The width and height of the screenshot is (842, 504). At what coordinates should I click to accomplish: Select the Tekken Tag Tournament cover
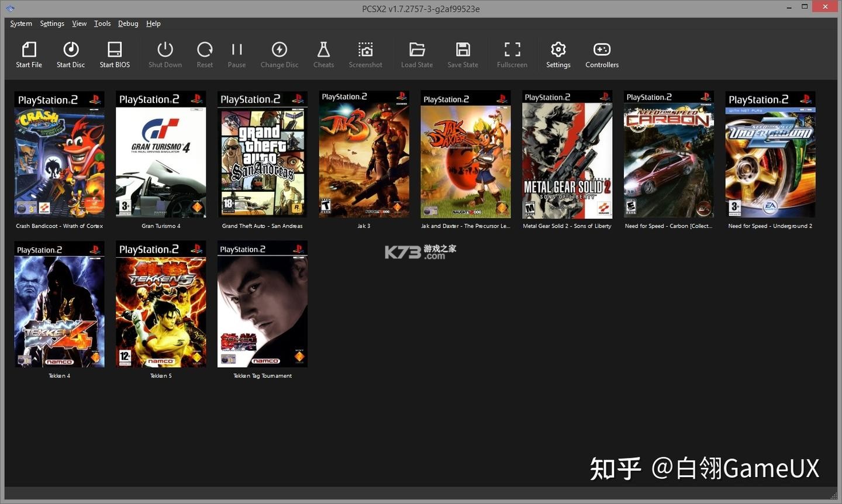263,304
